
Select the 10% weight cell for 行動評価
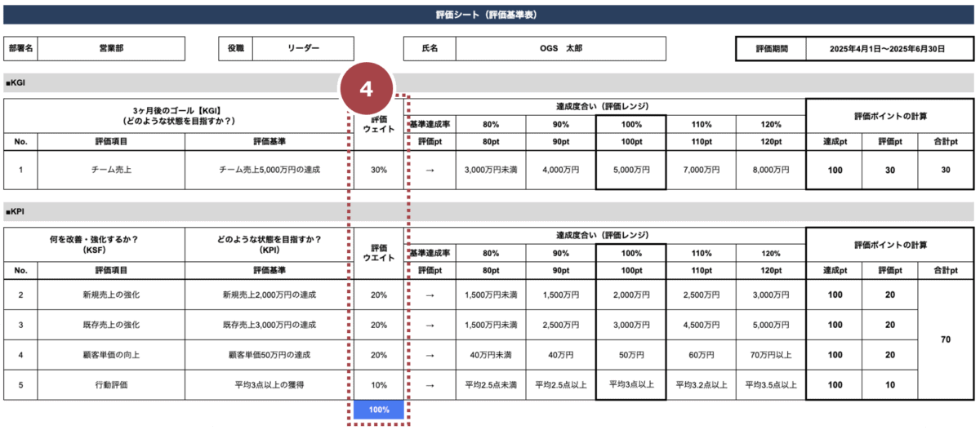[x=379, y=385]
